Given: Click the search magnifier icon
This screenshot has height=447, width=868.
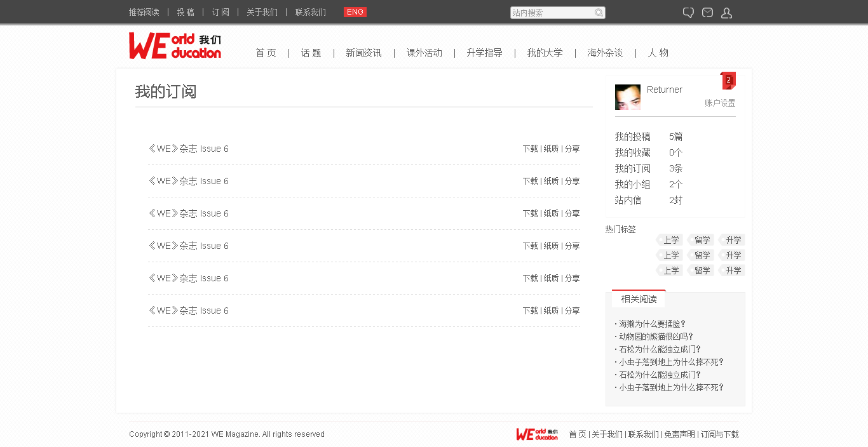Looking at the screenshot, I should 599,13.
